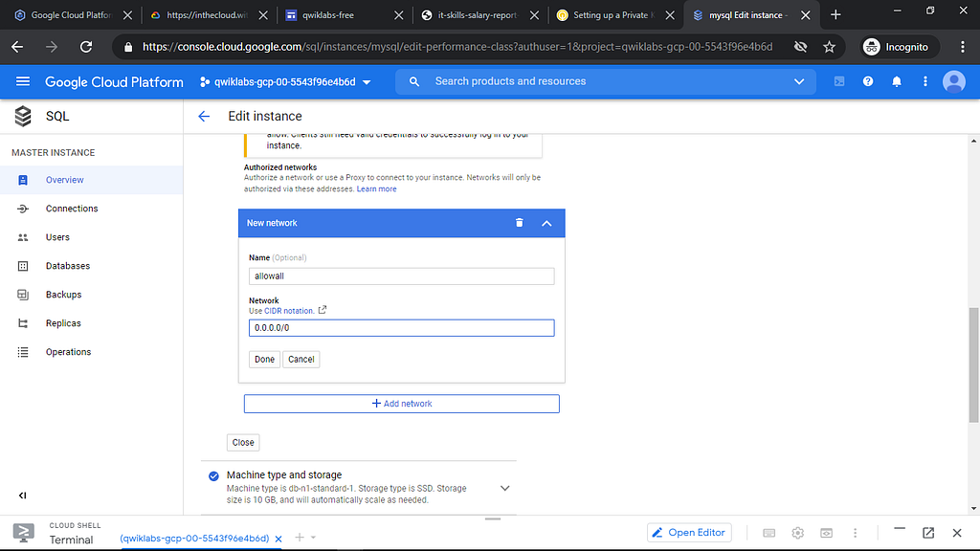The height and width of the screenshot is (551, 980).
Task: Open the CIDR notation link
Action: [289, 311]
